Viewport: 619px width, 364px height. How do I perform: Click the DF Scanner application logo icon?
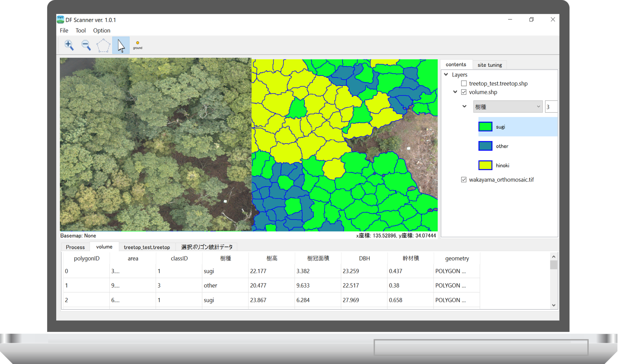click(60, 20)
